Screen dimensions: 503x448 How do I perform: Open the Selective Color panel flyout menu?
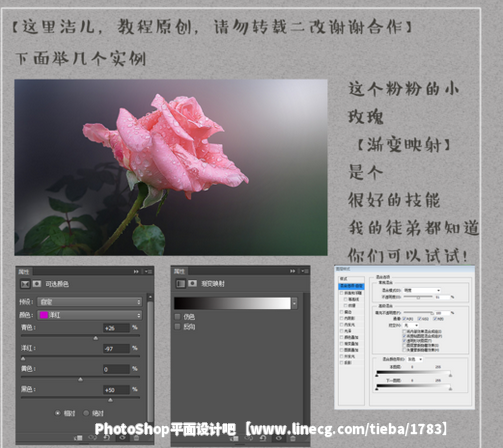click(x=149, y=272)
